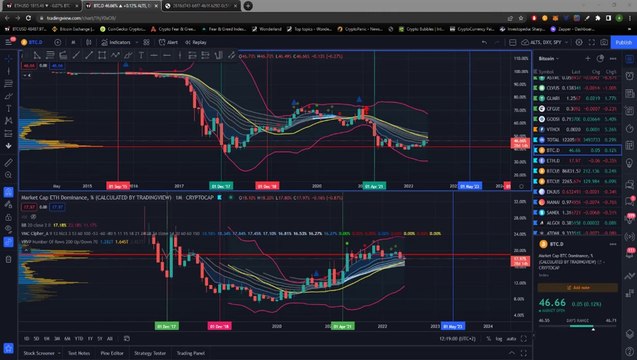Select the BTC.D row in watchlist
The width and height of the screenshot is (637, 360).
pyautogui.click(x=577, y=150)
